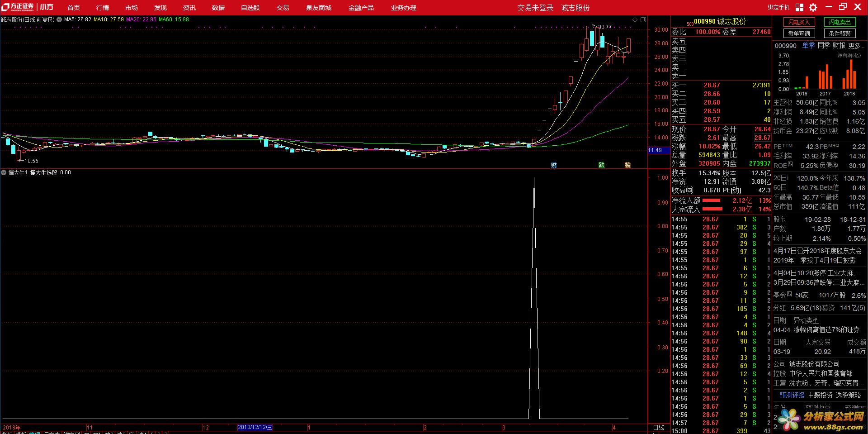This screenshot has width=868, height=434.
Task: Click the MA5: 26.82 label
Action: tap(78, 19)
